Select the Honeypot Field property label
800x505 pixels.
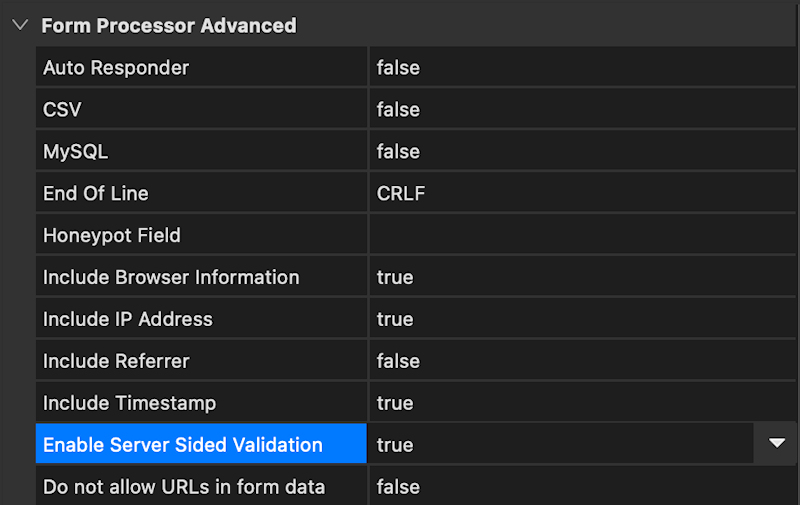coord(112,236)
